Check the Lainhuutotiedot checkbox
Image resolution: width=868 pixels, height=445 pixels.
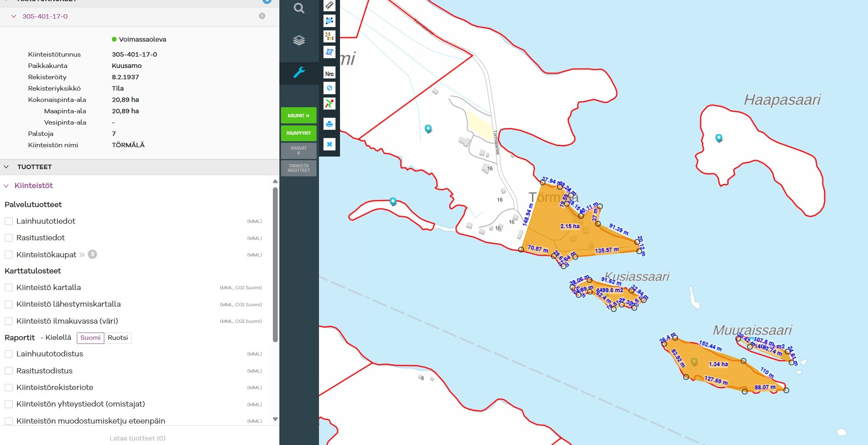8,221
